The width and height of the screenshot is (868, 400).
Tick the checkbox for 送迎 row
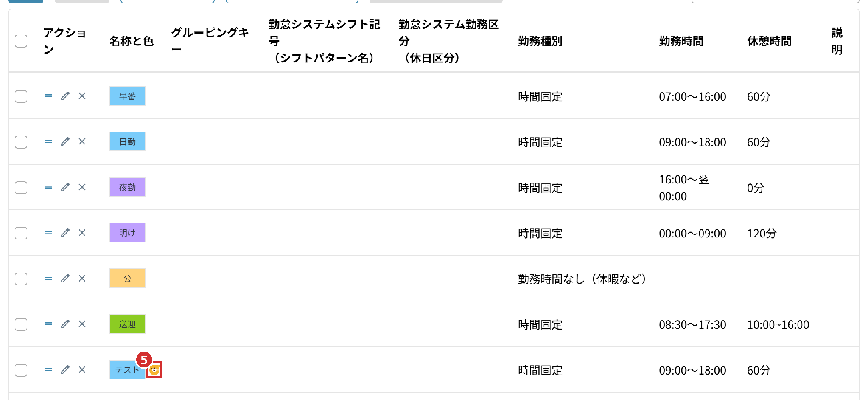(21, 324)
